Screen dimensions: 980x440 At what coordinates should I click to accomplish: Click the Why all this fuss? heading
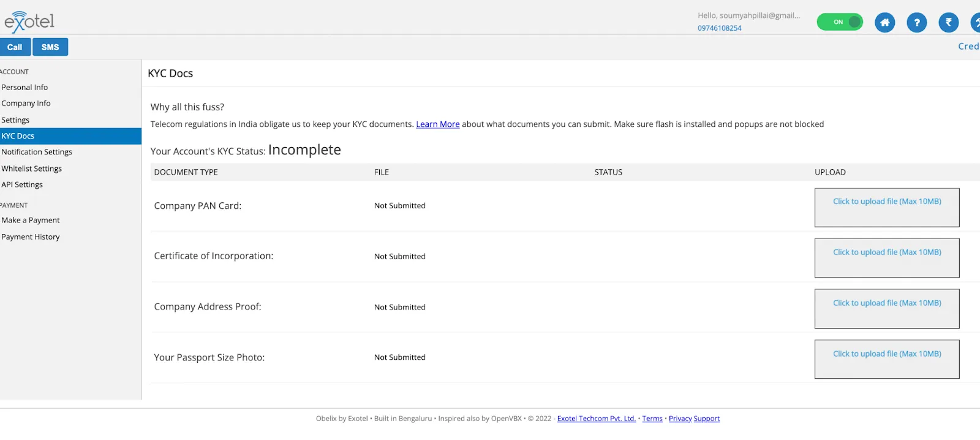click(x=187, y=107)
